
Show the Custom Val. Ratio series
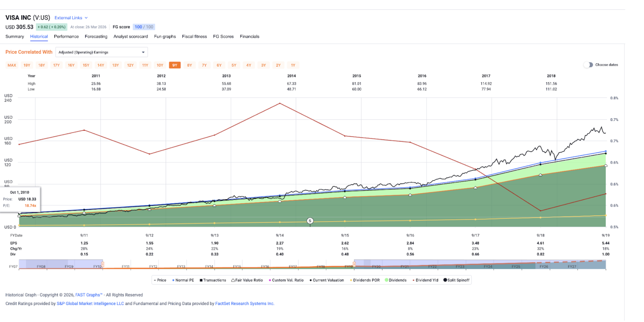(286, 280)
